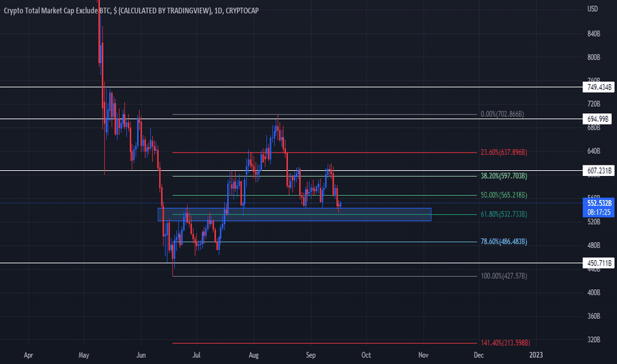Click the 400B price axis tick
617x364 pixels.
(594, 293)
